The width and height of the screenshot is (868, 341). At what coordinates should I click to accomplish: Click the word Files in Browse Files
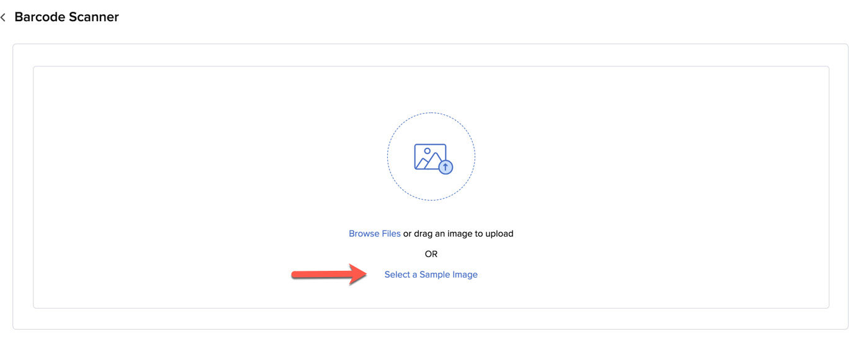click(x=391, y=234)
